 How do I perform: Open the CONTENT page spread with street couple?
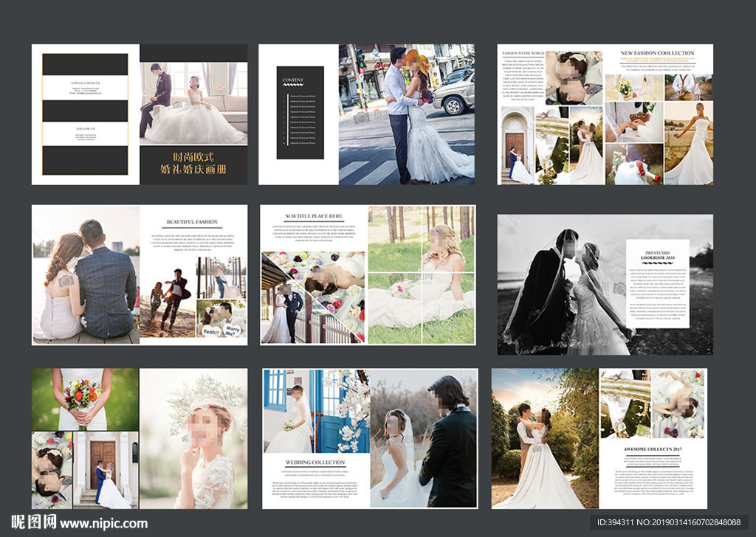(366, 114)
